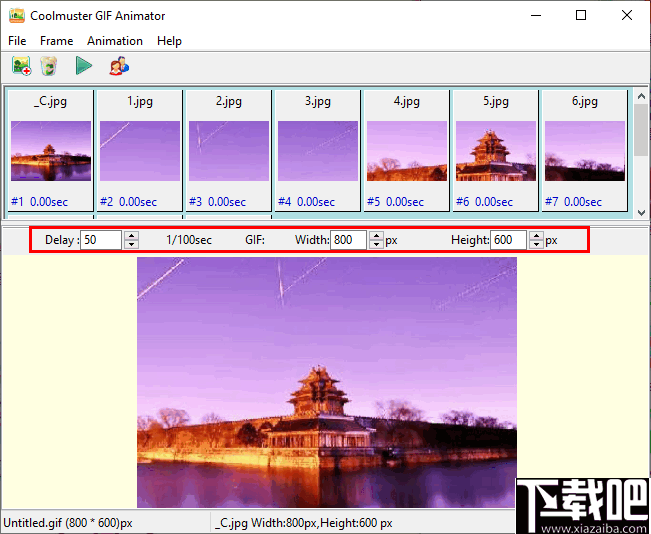The width and height of the screenshot is (651, 534).
Task: Decrease the Height with down arrow
Action: click(536, 244)
